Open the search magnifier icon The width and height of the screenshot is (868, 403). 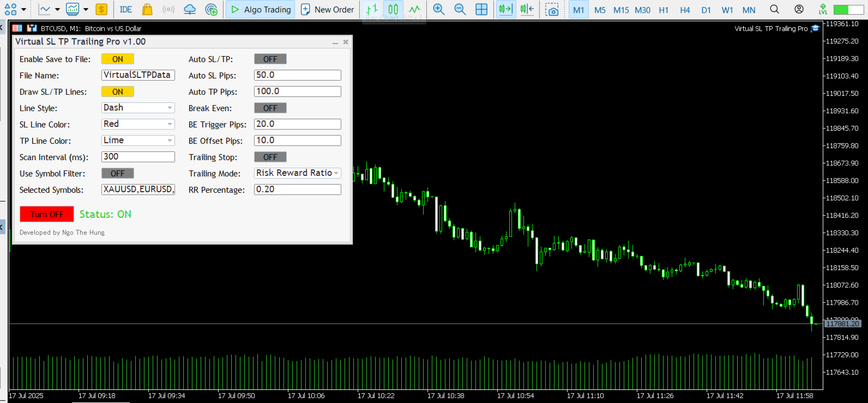pyautogui.click(x=774, y=9)
